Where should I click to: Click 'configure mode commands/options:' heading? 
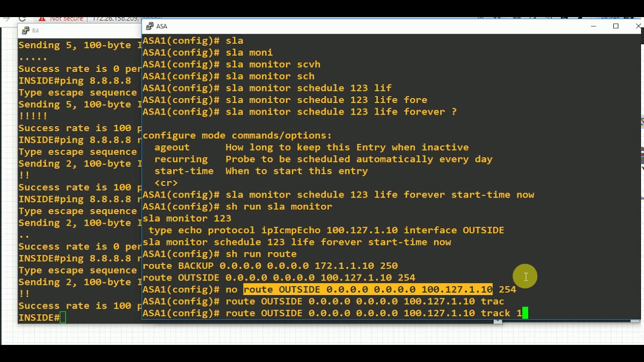237,135
